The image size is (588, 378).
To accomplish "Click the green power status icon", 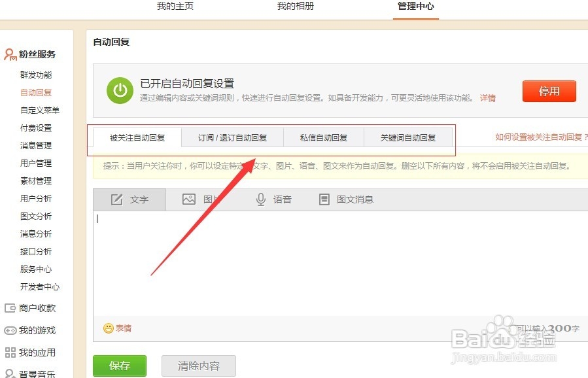I will 120,90.
